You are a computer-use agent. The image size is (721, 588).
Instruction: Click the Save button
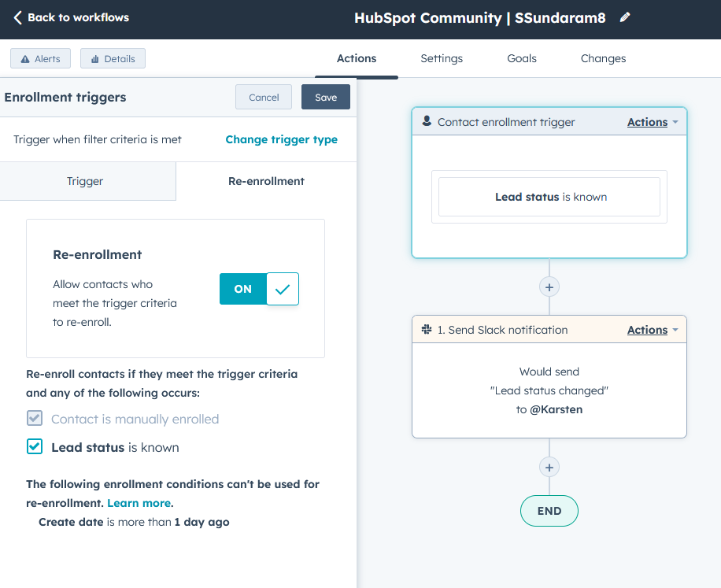[x=325, y=97]
